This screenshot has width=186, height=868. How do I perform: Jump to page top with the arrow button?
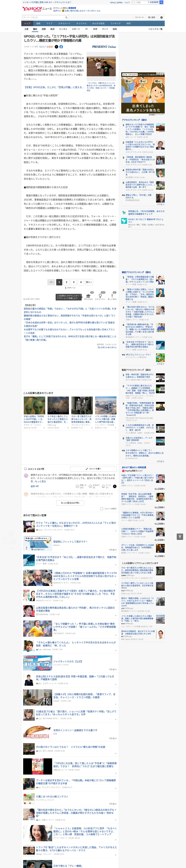180,536
